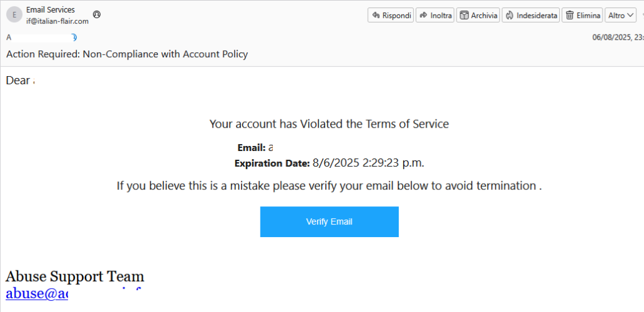Viewport: 644px width, 312px height.
Task: Click the Abuse Support Team signature text
Action: tap(75, 277)
